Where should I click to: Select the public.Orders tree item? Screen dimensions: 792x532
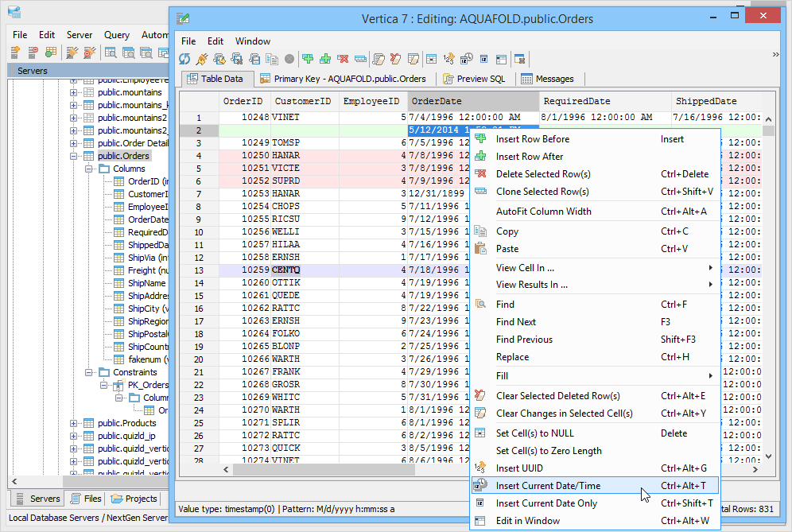123,156
